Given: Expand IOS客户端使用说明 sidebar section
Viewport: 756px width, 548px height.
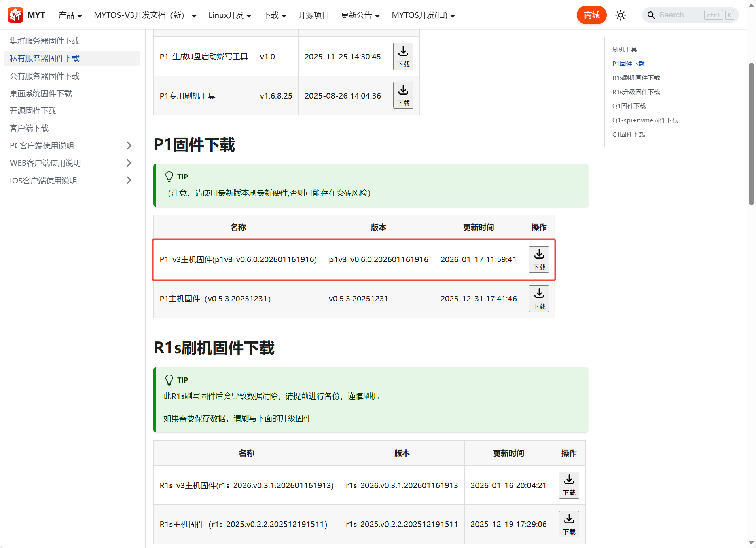Looking at the screenshot, I should click(129, 181).
